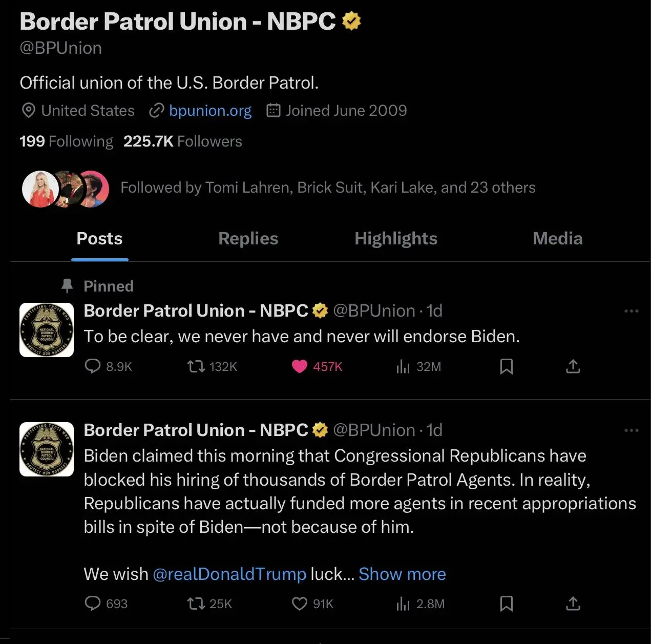The image size is (651, 644).
Task: Bookmark the pinned post
Action: click(507, 366)
